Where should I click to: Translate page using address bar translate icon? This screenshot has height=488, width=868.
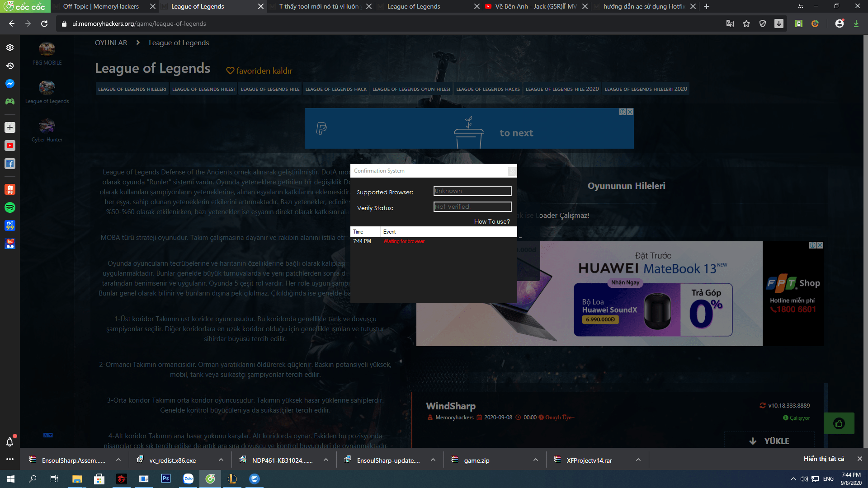pos(730,23)
